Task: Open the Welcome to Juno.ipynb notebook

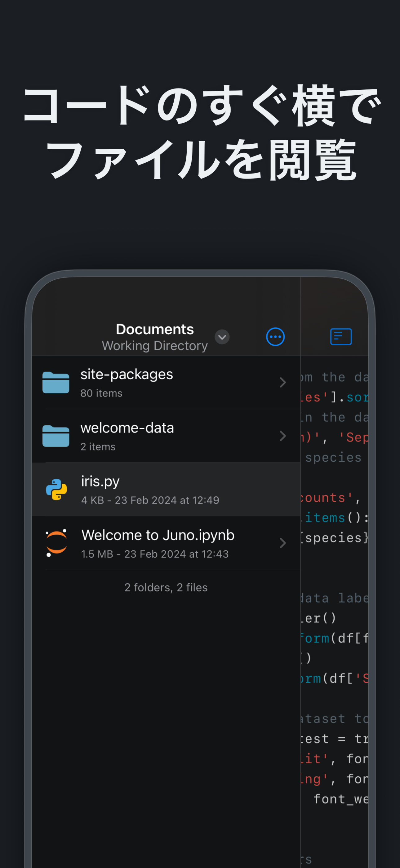Action: point(166,543)
